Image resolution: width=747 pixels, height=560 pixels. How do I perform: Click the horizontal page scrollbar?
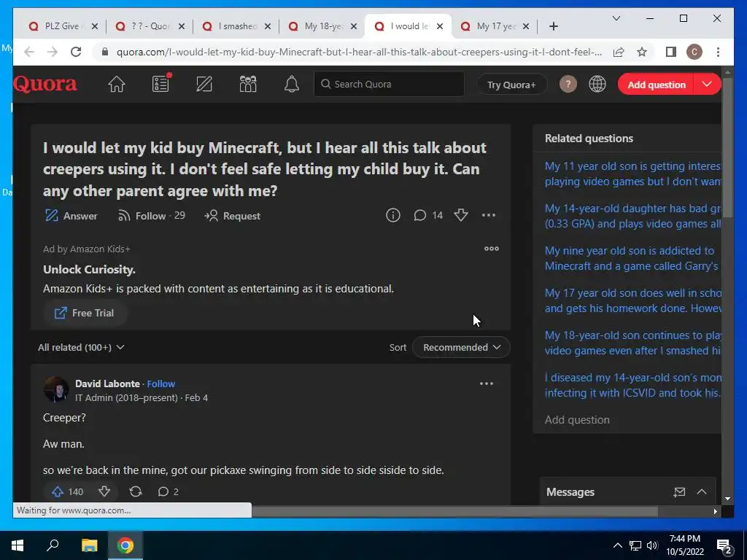pyautogui.click(x=455, y=511)
